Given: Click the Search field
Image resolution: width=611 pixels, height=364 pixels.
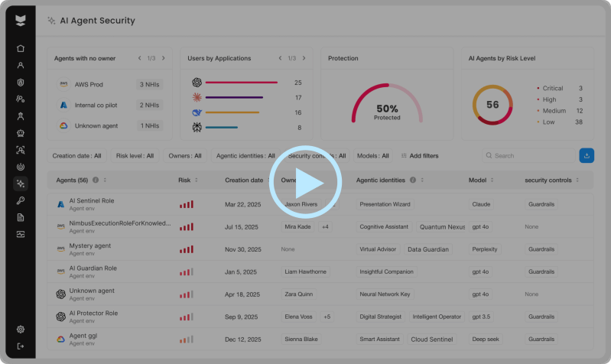Looking at the screenshot, I should (x=528, y=155).
